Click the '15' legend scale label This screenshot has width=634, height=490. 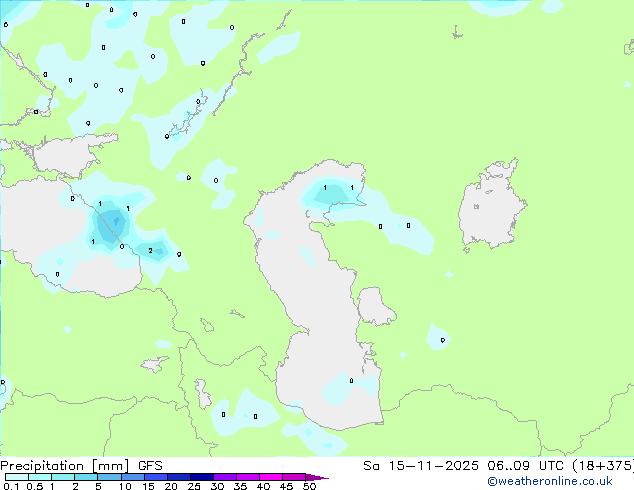[148, 486]
